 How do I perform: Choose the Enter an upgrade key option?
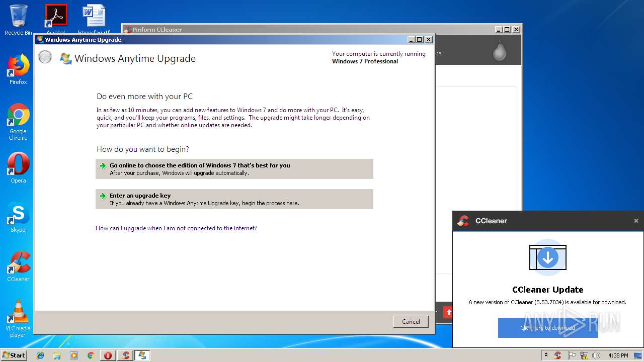click(x=234, y=199)
